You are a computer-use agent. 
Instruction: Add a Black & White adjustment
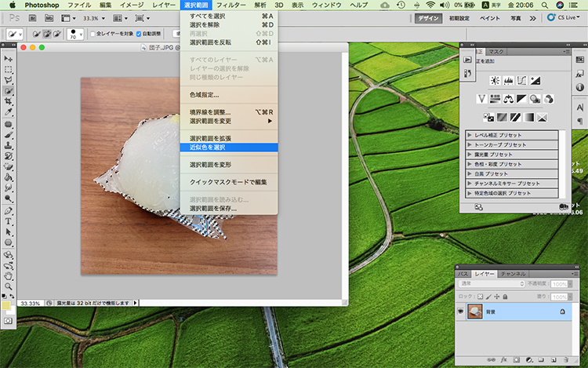[521, 99]
